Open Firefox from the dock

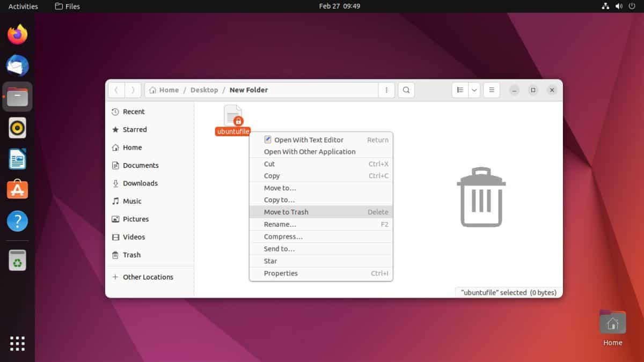[17, 35]
